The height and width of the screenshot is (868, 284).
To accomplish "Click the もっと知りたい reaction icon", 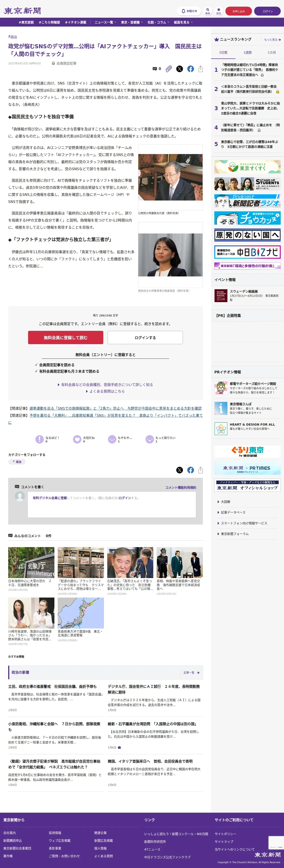I will tap(150, 439).
